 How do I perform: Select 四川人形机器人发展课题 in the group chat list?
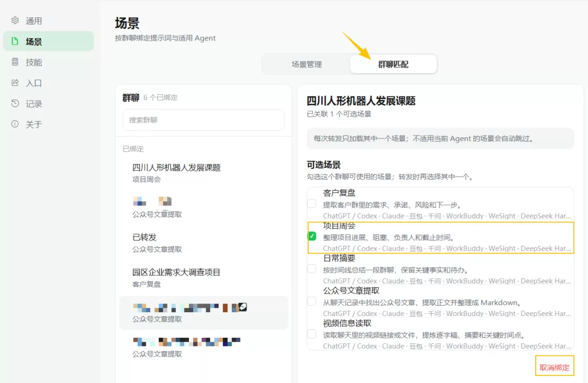[203, 173]
